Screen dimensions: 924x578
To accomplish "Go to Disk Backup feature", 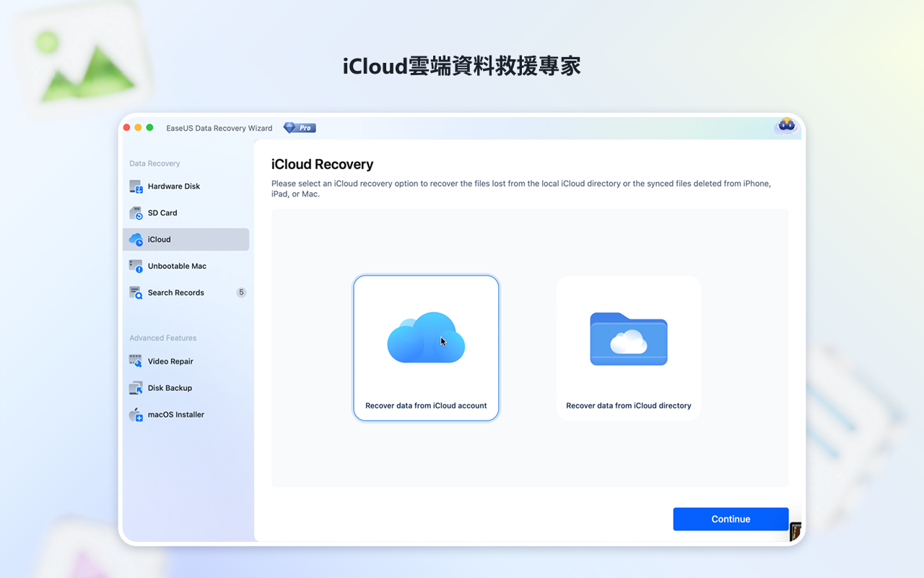I will [186, 388].
